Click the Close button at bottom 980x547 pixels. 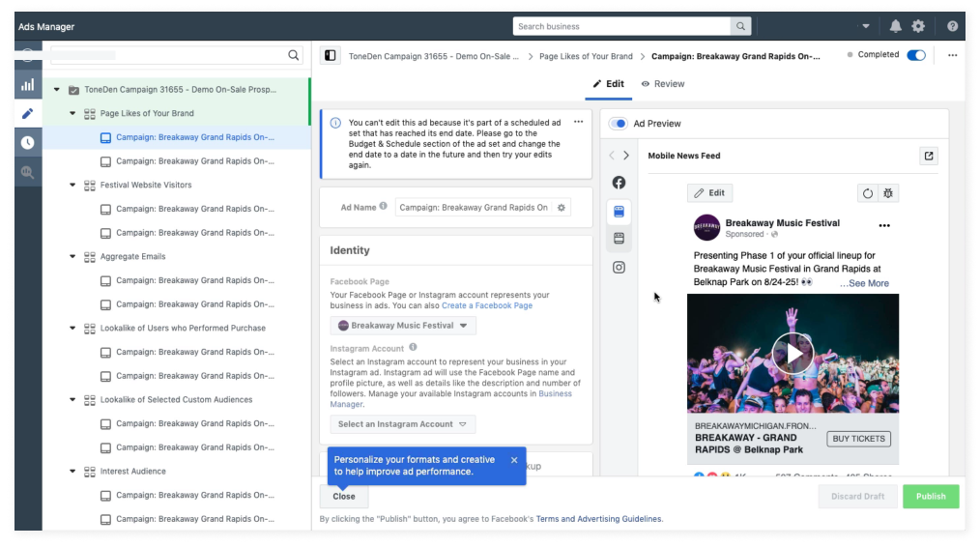(344, 497)
